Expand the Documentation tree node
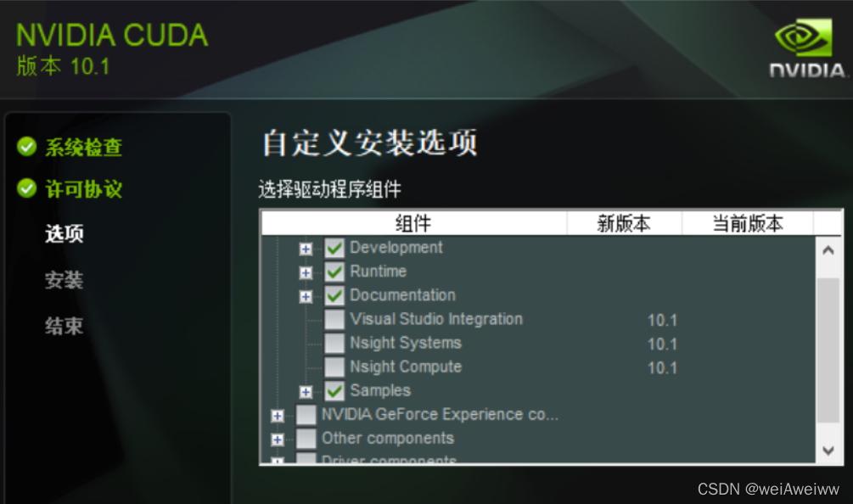The image size is (853, 504). pos(306,296)
